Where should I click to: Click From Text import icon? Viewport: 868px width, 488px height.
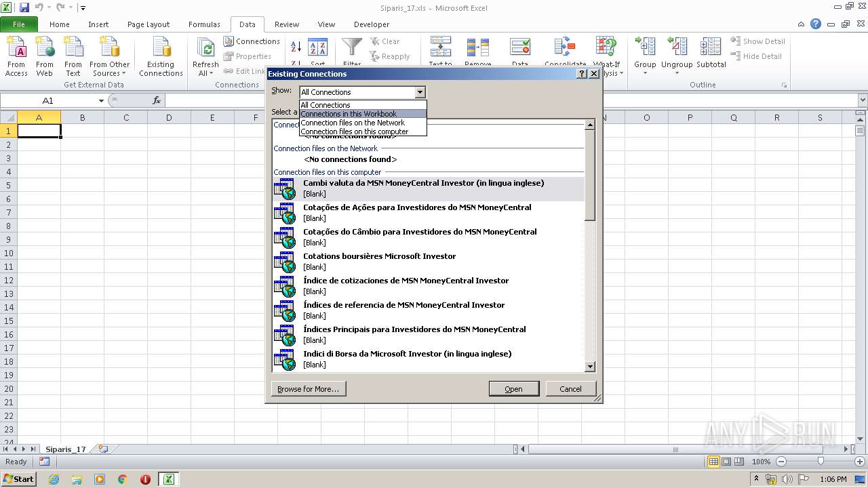[x=73, y=57]
